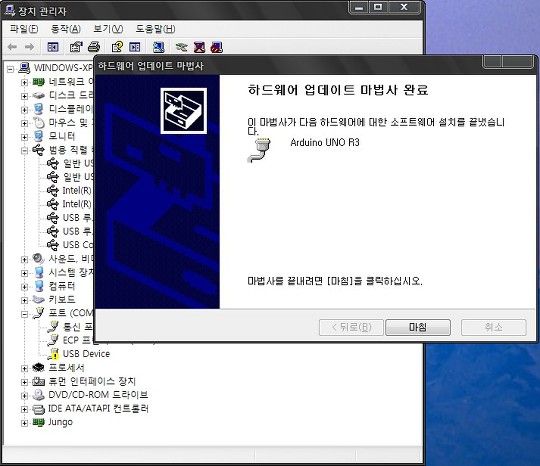Image resolution: width=540 pixels, height=466 pixels.
Task: Click the 컴퓨터 monitor icon
Action: (x=39, y=286)
